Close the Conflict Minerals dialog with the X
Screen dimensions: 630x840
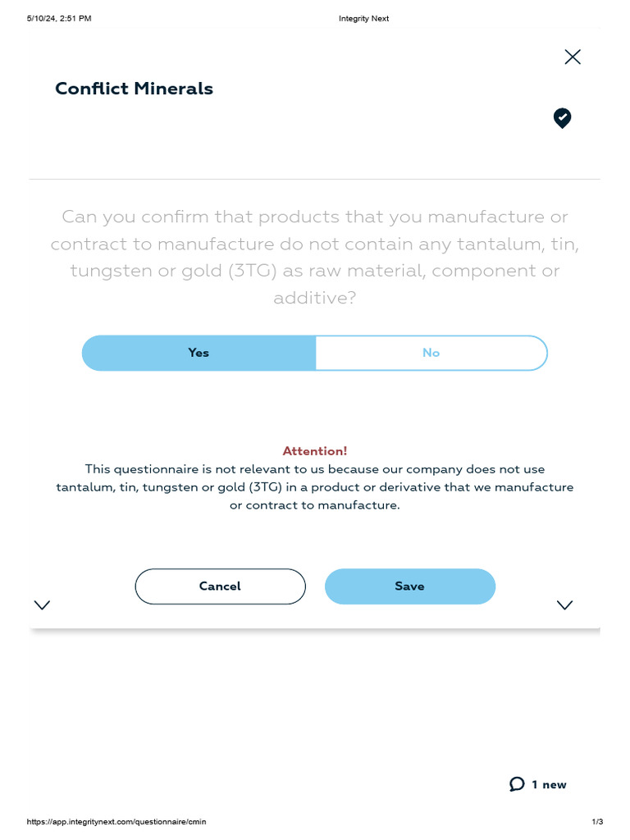573,57
